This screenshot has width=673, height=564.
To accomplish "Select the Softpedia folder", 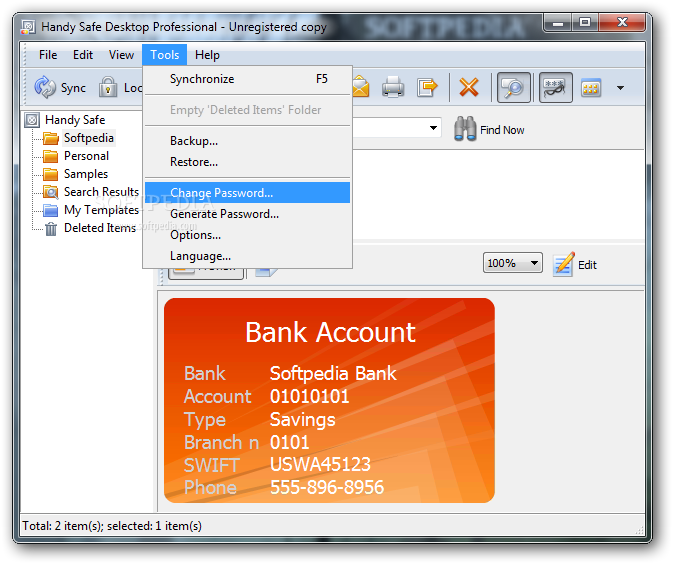I will tap(89, 138).
